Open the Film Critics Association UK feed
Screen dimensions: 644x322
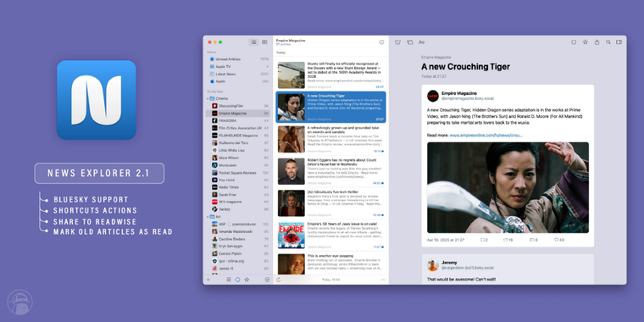[x=239, y=128]
